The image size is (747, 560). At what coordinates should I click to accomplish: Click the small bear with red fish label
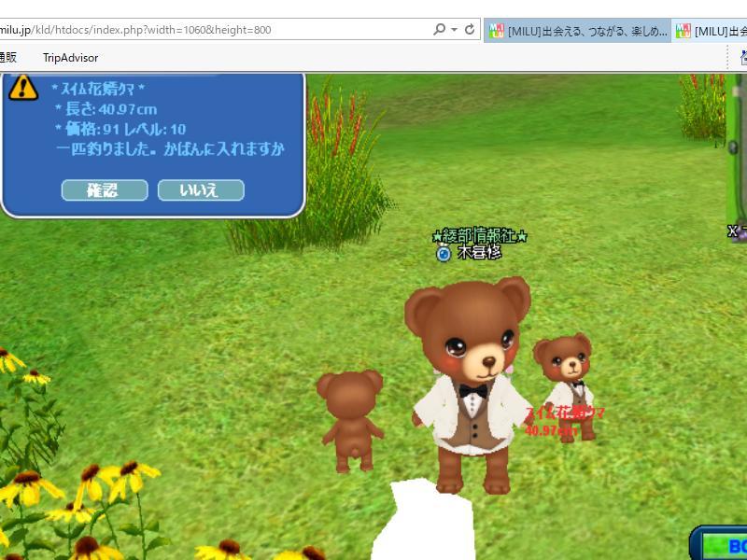[x=566, y=383]
